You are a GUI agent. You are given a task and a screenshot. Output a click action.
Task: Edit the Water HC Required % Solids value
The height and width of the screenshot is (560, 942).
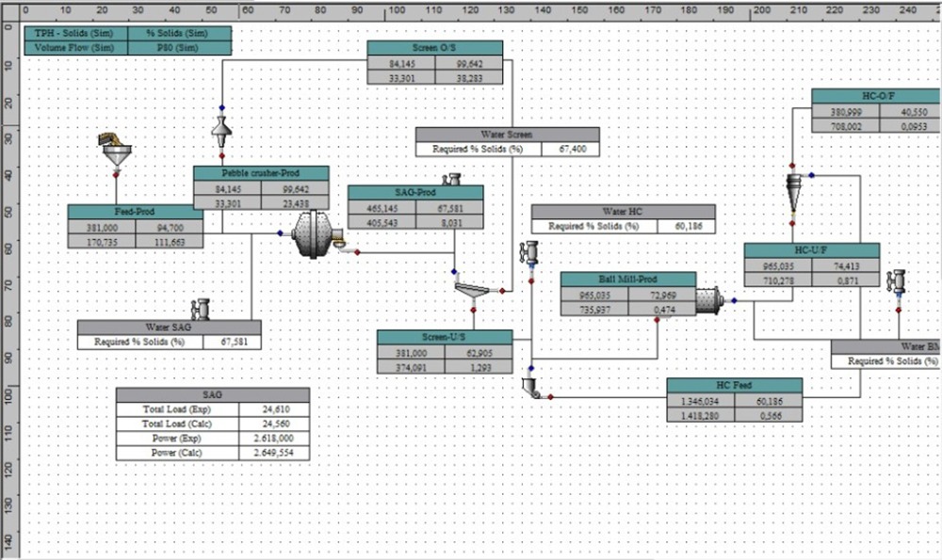click(686, 226)
